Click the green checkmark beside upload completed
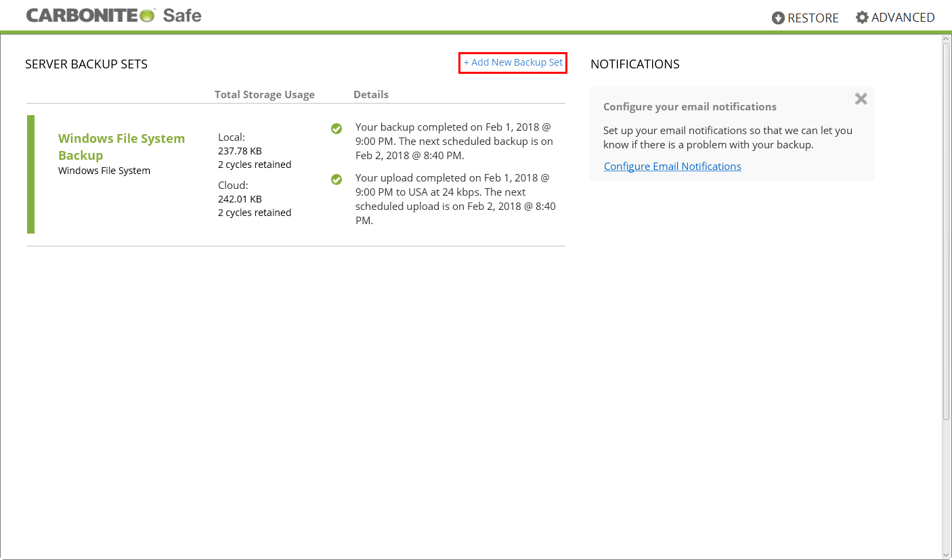 click(337, 179)
